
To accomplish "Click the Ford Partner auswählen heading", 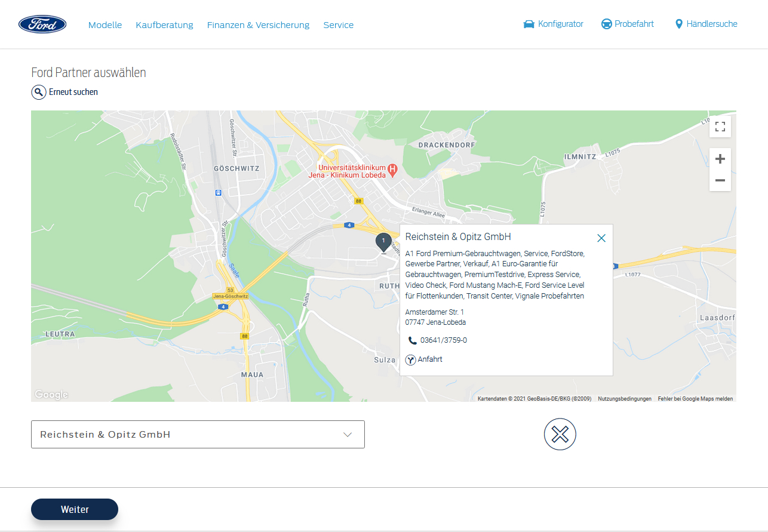I will (x=88, y=73).
